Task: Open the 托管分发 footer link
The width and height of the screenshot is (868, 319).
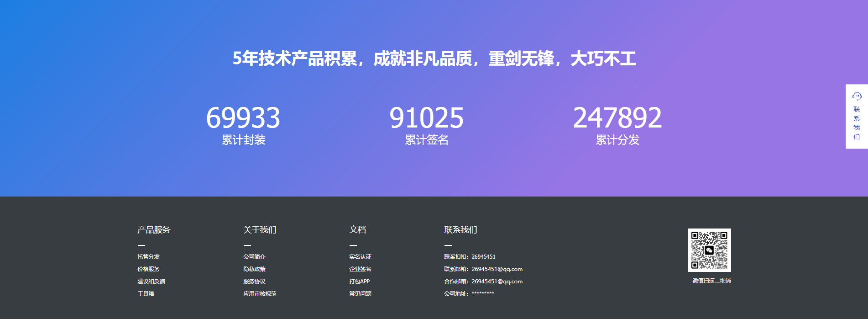Action: coord(148,257)
